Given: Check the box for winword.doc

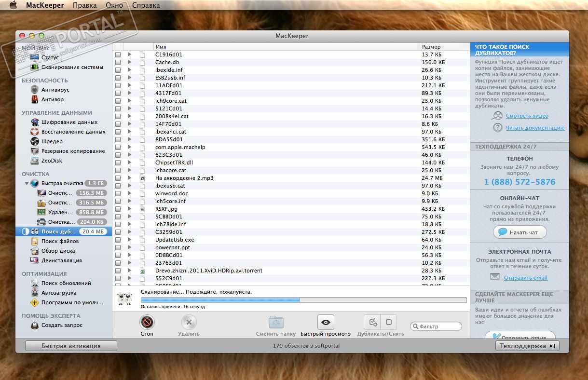Looking at the screenshot, I should (x=118, y=193).
